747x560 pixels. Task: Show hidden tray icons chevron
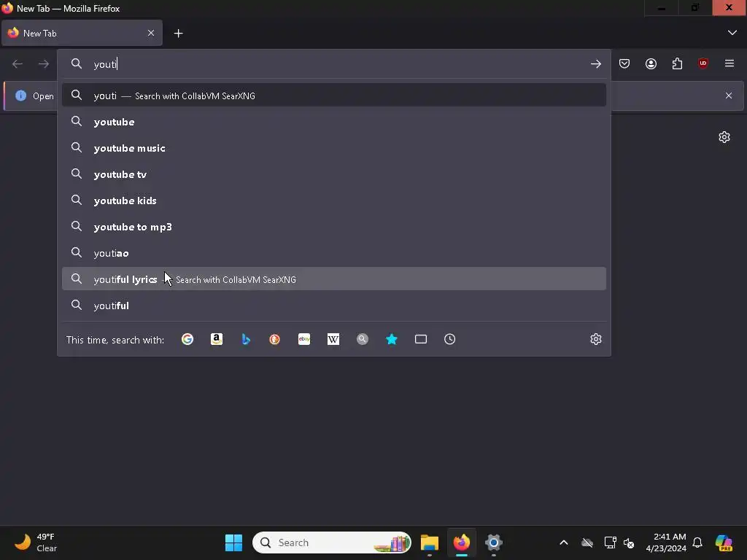coord(564,542)
